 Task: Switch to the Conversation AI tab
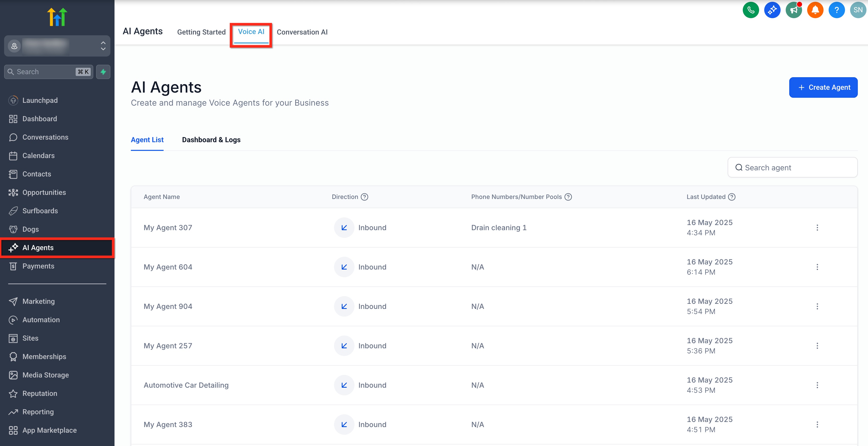click(302, 32)
